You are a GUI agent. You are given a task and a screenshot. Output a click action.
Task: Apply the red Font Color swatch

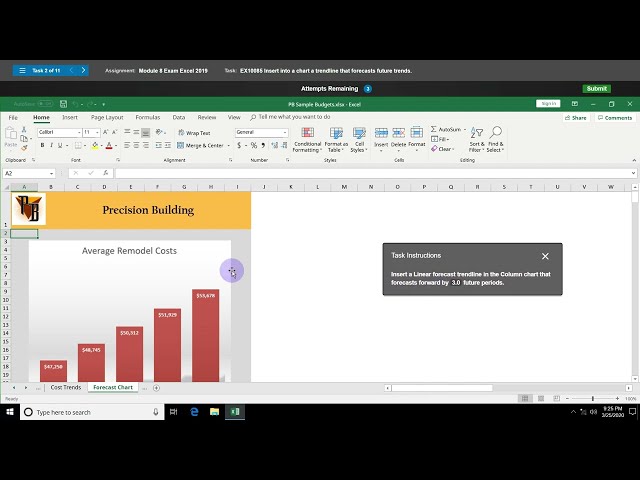[x=109, y=146]
